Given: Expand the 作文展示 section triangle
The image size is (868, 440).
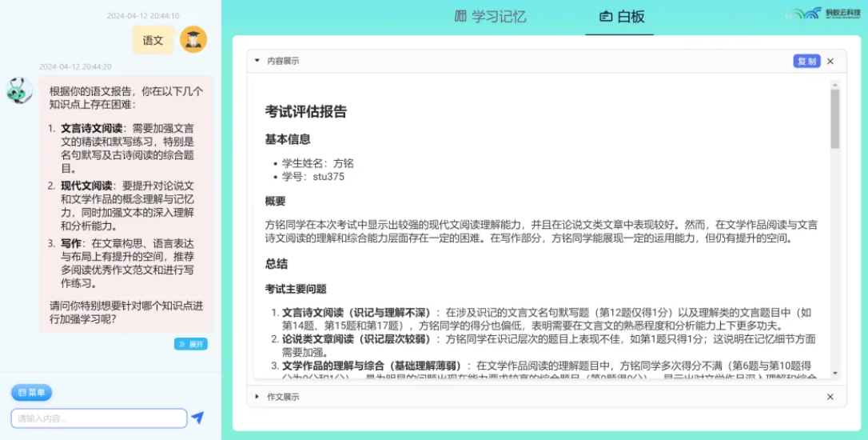Looking at the screenshot, I should [x=257, y=397].
